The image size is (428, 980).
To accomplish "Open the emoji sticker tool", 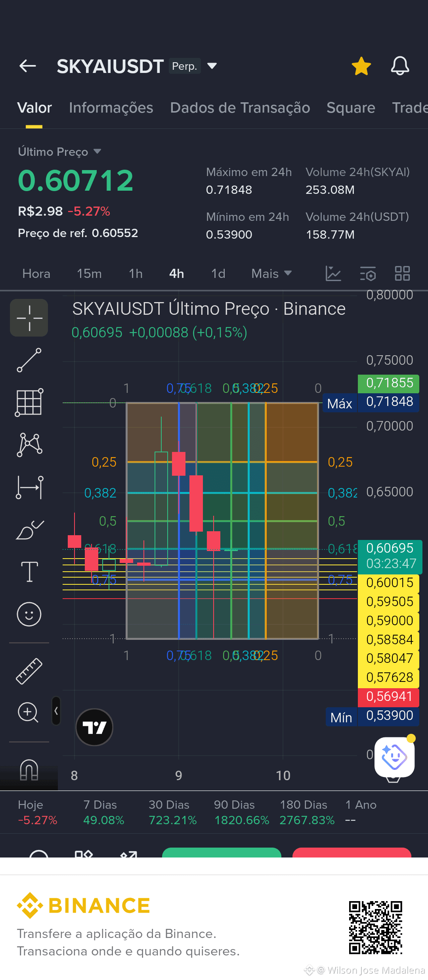I will 29,614.
